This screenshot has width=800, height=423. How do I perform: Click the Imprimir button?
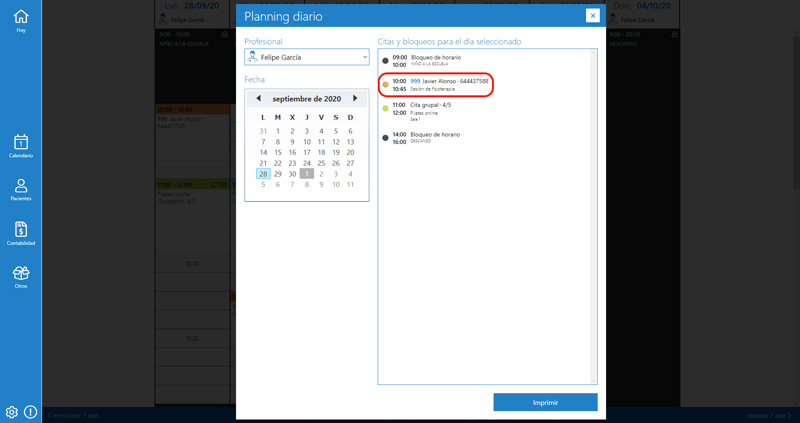click(545, 402)
